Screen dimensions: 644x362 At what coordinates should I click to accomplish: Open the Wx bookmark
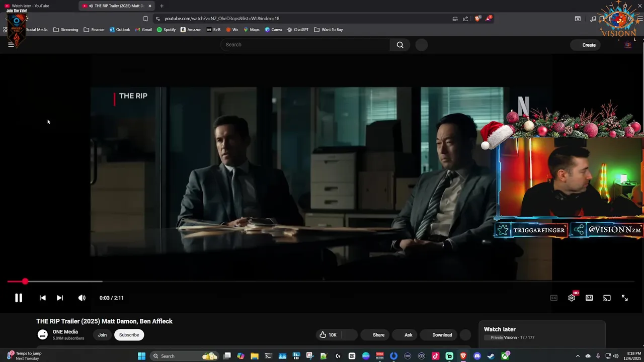[x=232, y=30]
